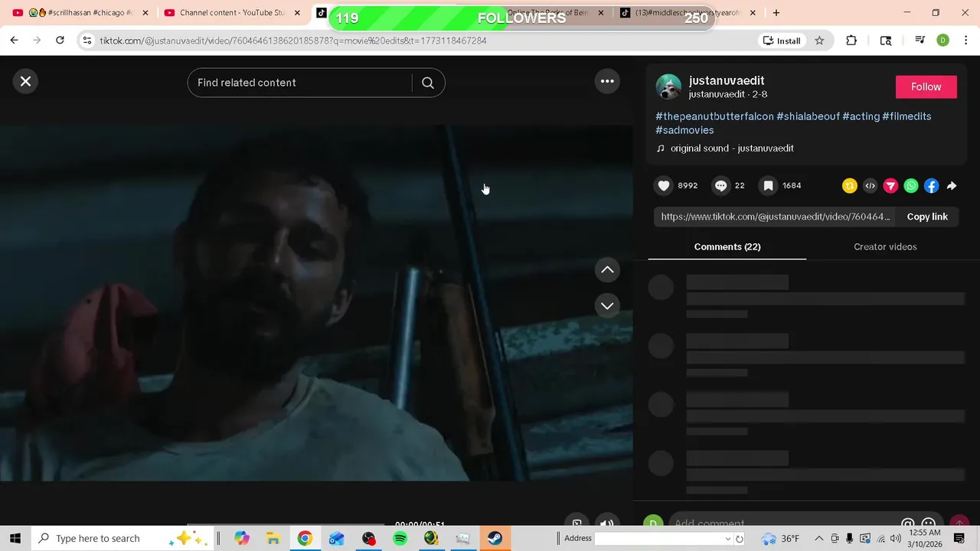Viewport: 980px width, 551px height.
Task: Open the justanuvaedit username link
Action: pyautogui.click(x=727, y=80)
